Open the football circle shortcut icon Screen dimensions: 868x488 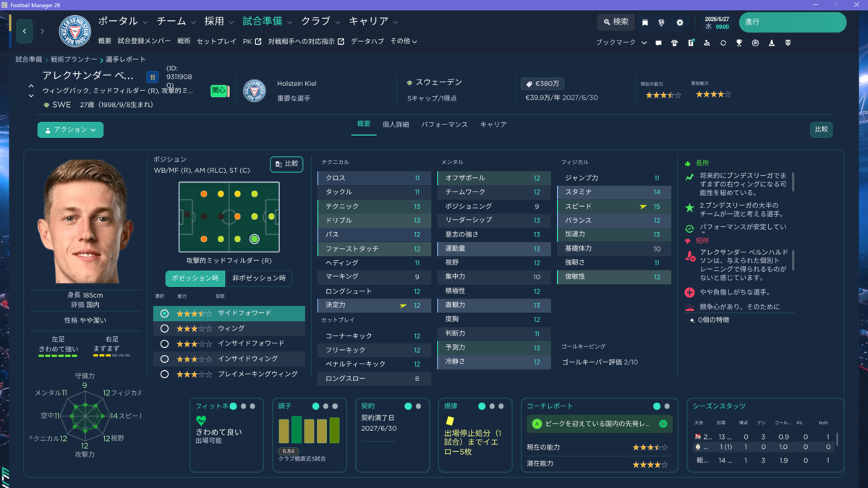point(756,43)
